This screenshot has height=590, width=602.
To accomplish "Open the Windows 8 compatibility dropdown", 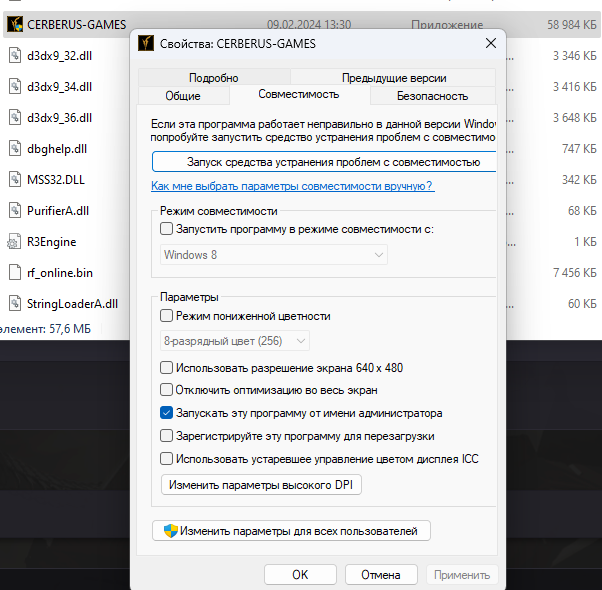I will pyautogui.click(x=274, y=255).
